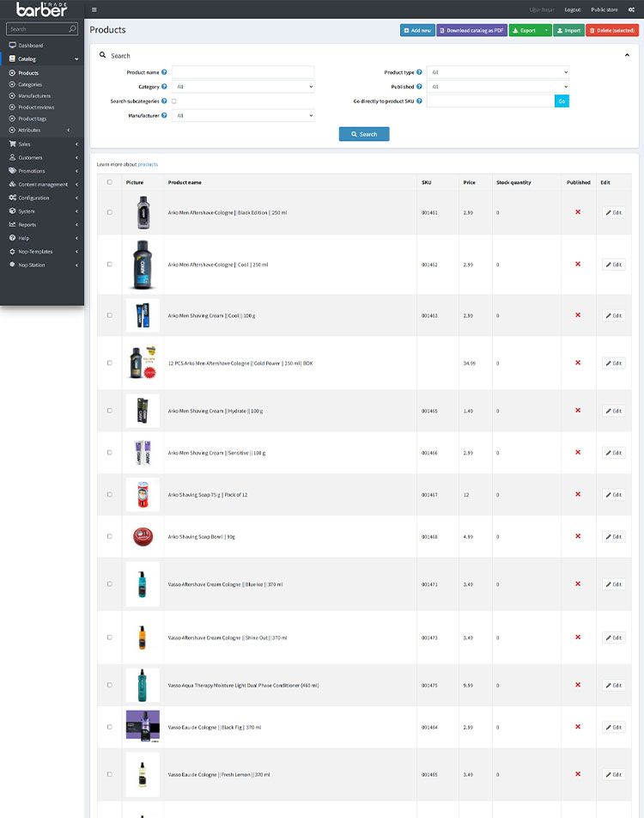Viewport: 644px width, 818px height.
Task: Click the System cube icon in sidebar
Action: tap(13, 211)
